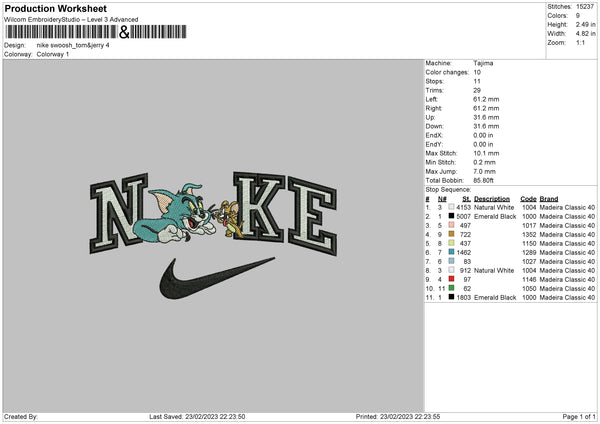
Task: Click the 'Stop Sequence:' heading
Action: pos(448,189)
